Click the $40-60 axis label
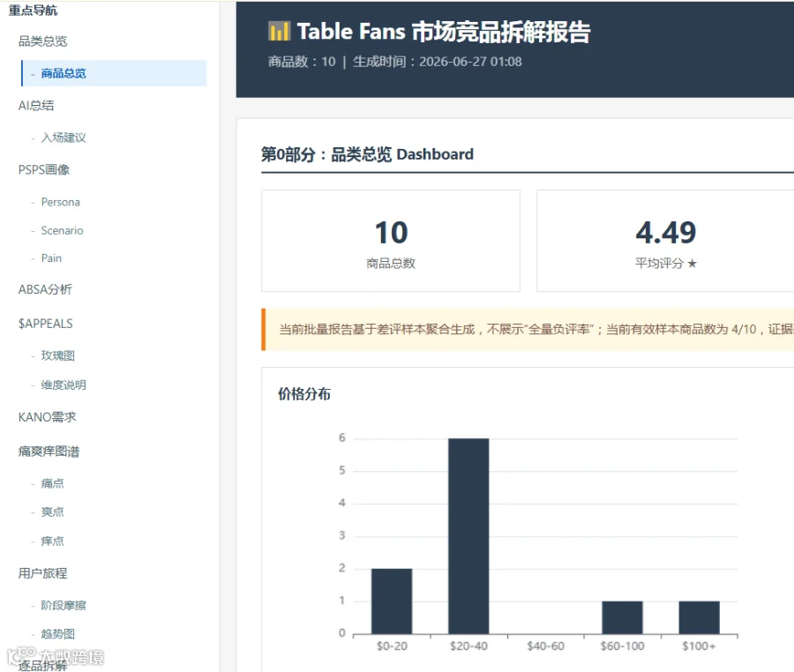The image size is (794, 672). coord(545,646)
